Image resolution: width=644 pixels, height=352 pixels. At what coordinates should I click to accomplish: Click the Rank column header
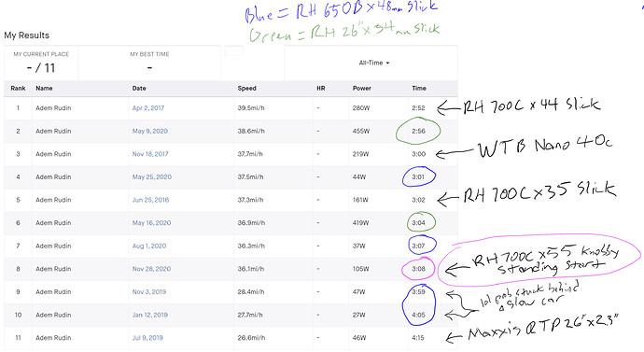(18, 89)
